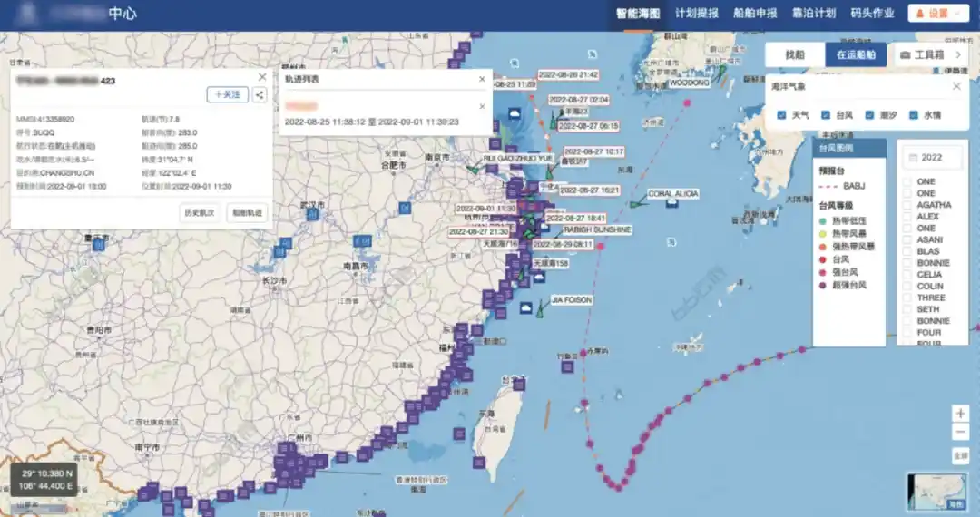The width and height of the screenshot is (980, 517).
Task: Open the 计划提报 menu tab
Action: (x=697, y=14)
